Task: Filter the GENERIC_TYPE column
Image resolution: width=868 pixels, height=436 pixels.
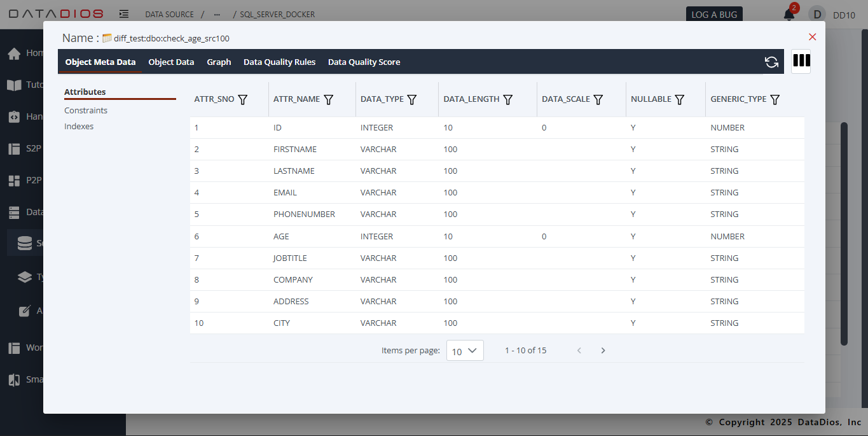Action: (775, 99)
